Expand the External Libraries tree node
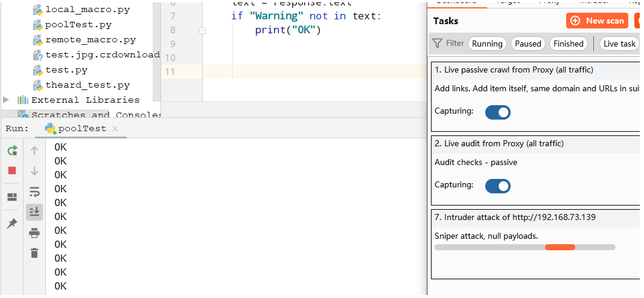This screenshot has height=298, width=644. click(6, 100)
